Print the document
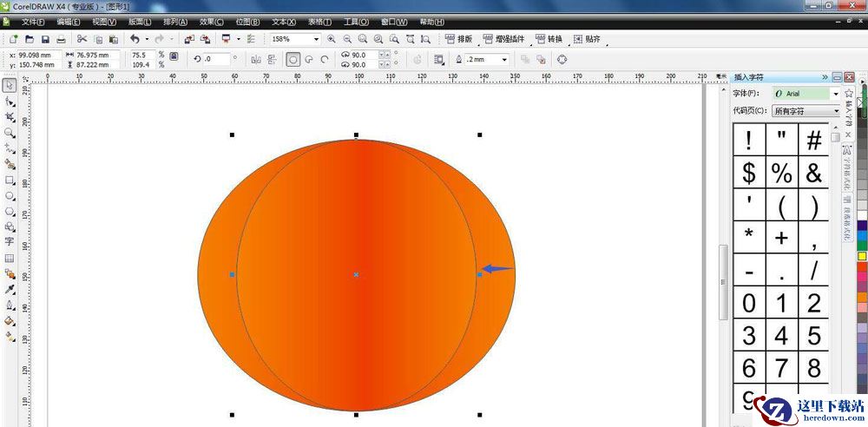Screen dimensions: 868x427 [62, 39]
